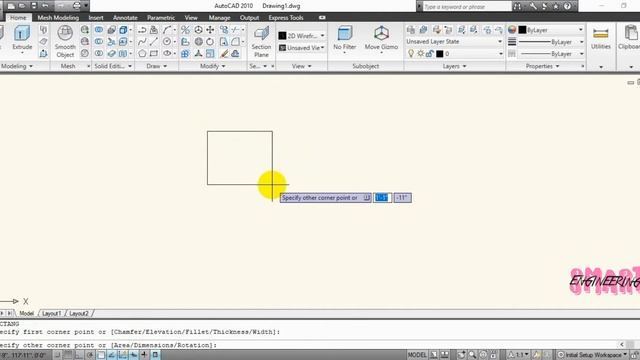Open the Section Plane tool

click(x=261, y=41)
